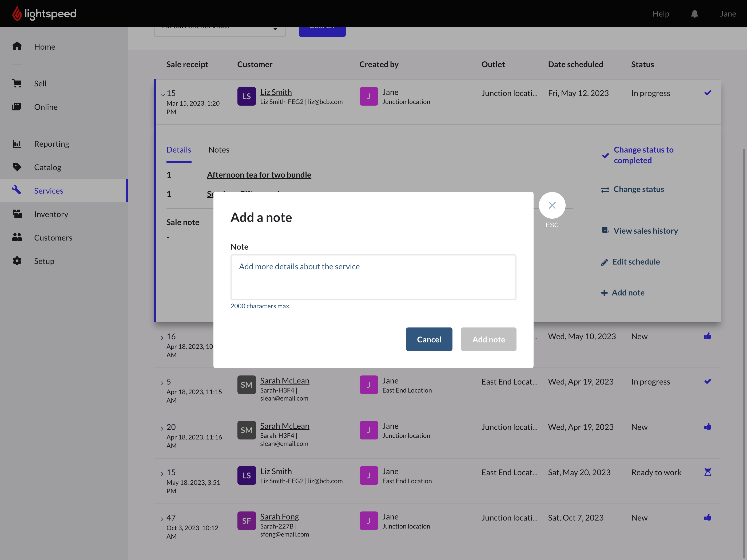Switch to the Notes tab
747x560 pixels.
point(218,150)
